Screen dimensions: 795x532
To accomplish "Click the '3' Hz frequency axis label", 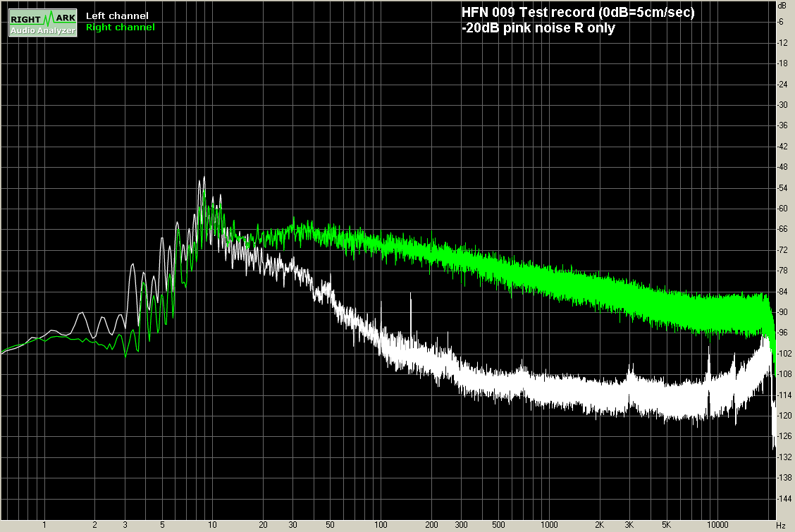I will (x=125, y=525).
